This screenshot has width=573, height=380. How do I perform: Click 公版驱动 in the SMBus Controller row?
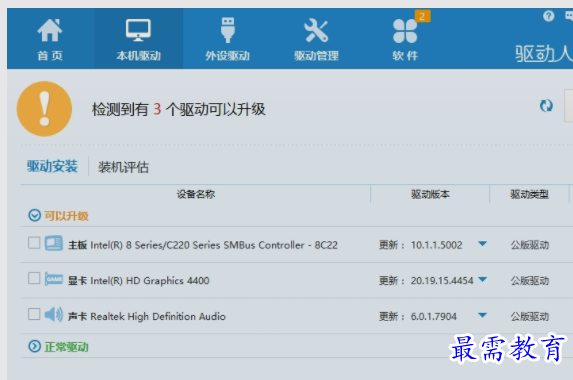(530, 245)
